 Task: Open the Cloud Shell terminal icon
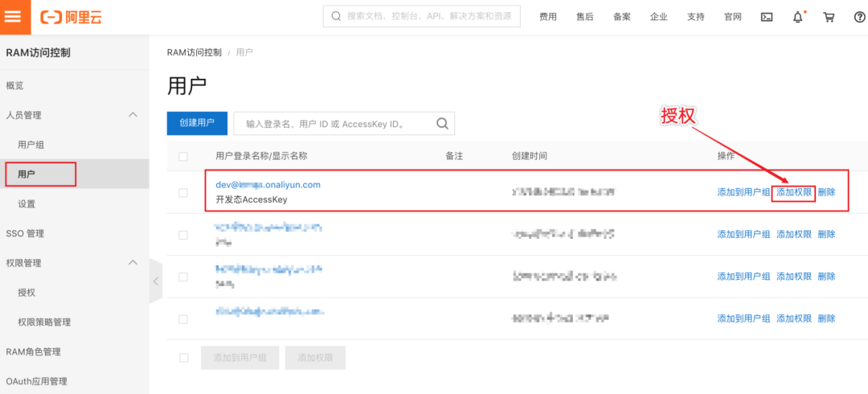(767, 17)
